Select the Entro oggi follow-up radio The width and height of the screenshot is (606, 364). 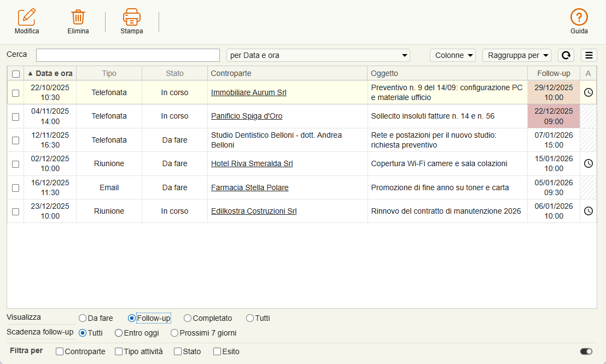(x=119, y=333)
